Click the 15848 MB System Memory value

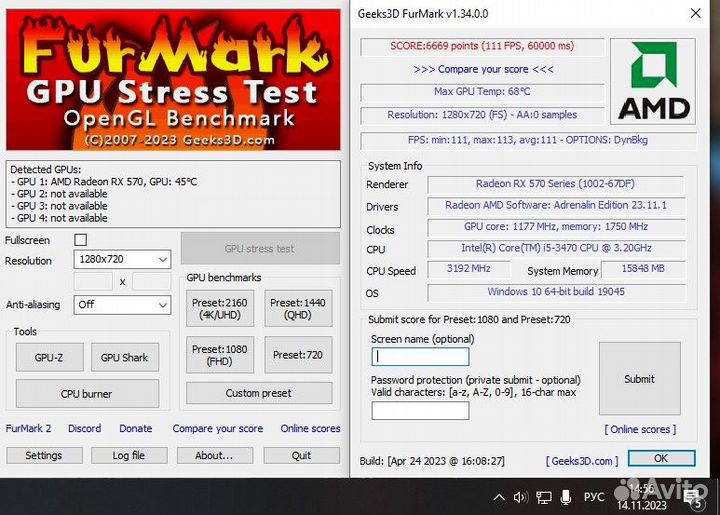(643, 269)
